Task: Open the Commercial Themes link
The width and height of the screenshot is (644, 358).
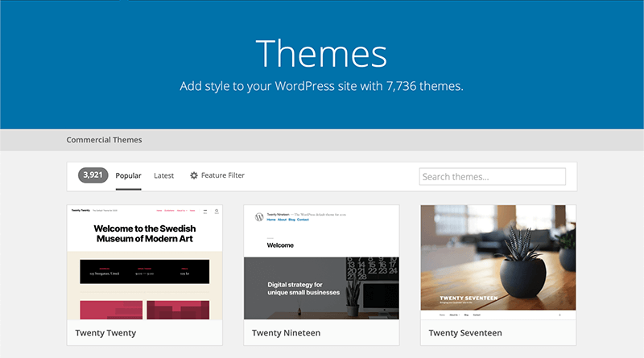Action: (x=104, y=140)
